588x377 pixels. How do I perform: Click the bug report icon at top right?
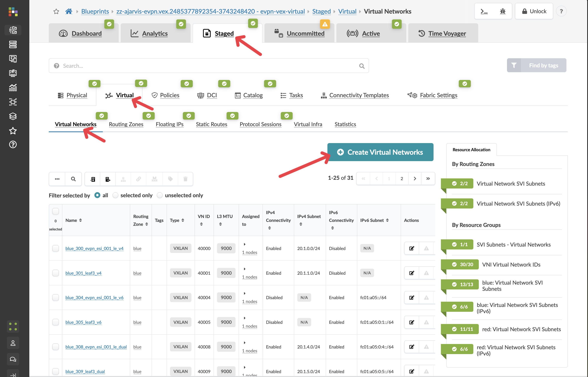[x=503, y=11]
